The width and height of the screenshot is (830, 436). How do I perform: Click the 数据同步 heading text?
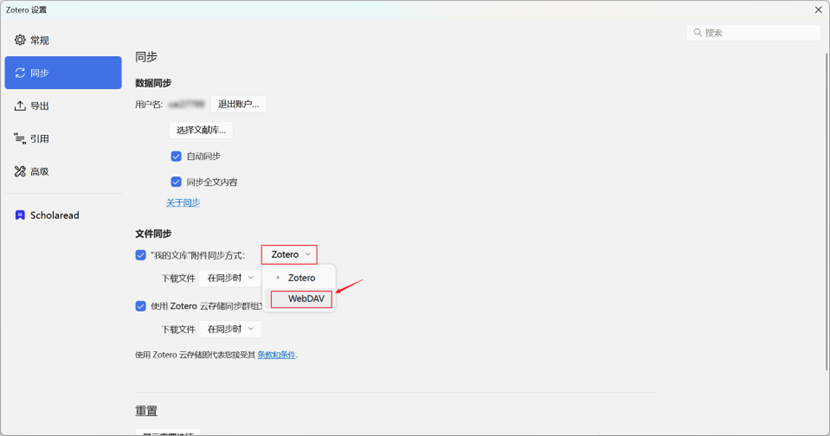point(153,83)
